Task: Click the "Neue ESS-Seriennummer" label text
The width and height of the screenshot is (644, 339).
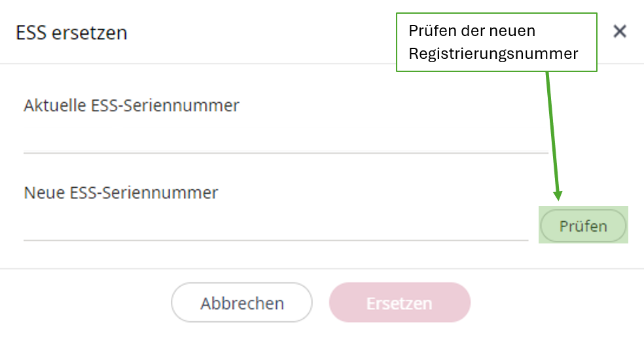Action: pos(121,192)
